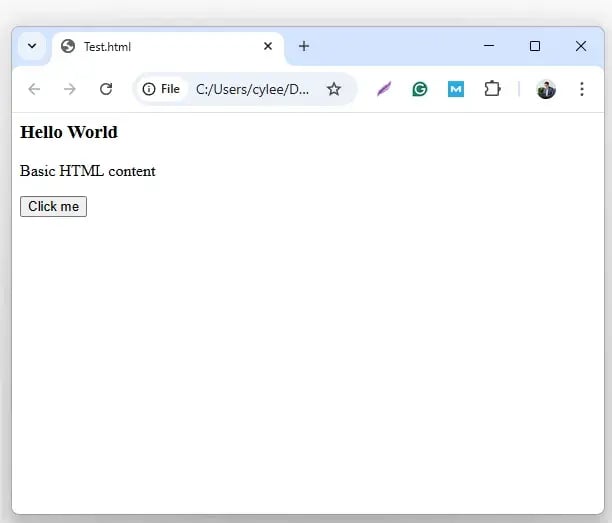Viewport: 612px width, 523px height.
Task: Click the Hello World heading
Action: click(69, 132)
